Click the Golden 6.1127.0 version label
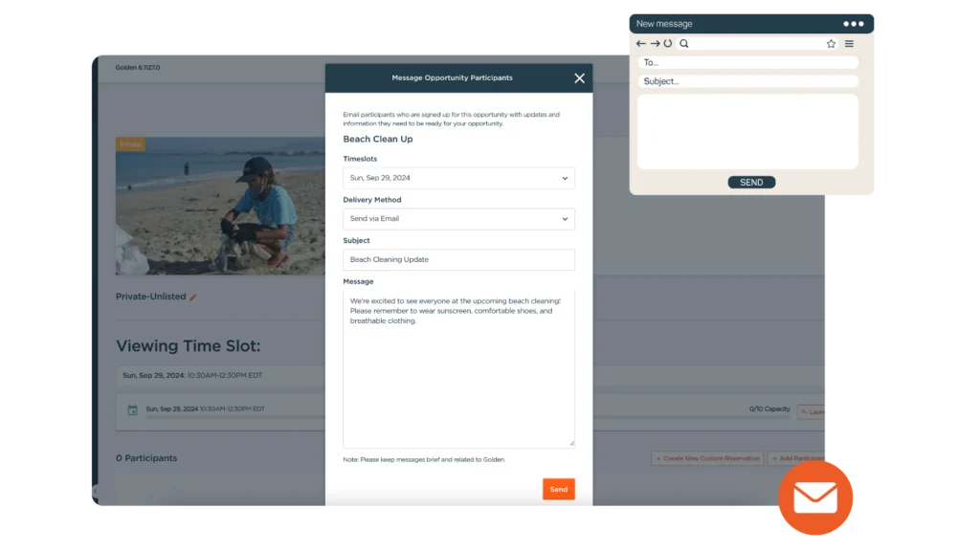Screen dimensions: 980x551 pos(138,68)
